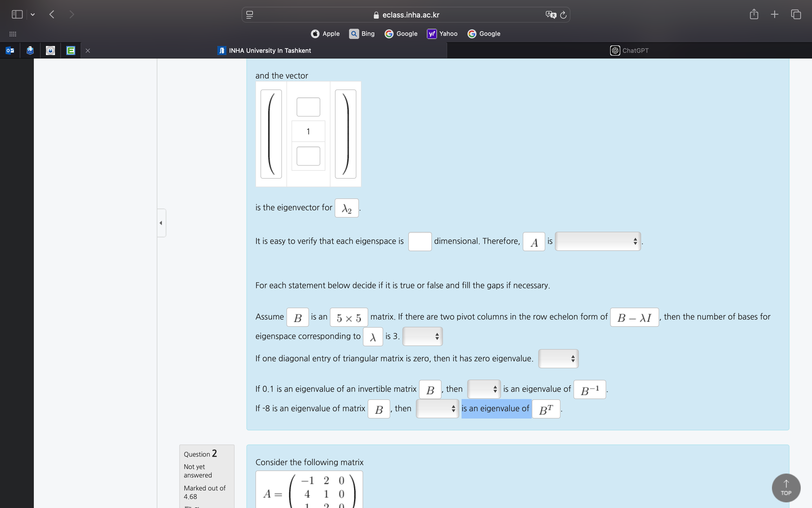This screenshot has width=812, height=508.
Task: Click the 'Consider the following matrix' text
Action: pos(309,462)
